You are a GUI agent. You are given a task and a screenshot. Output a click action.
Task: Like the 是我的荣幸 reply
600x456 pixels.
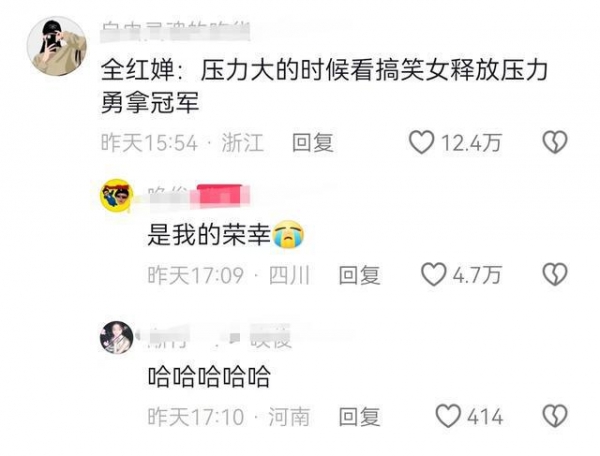(434, 274)
